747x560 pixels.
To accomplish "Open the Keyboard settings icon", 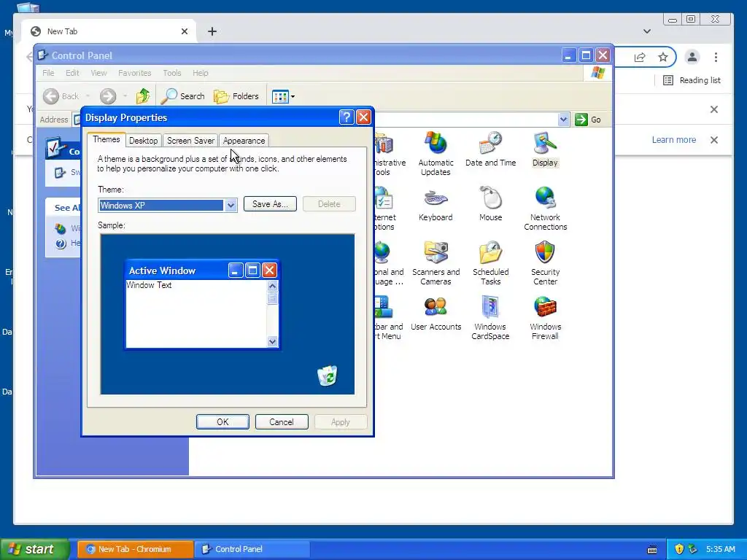I will [x=436, y=204].
